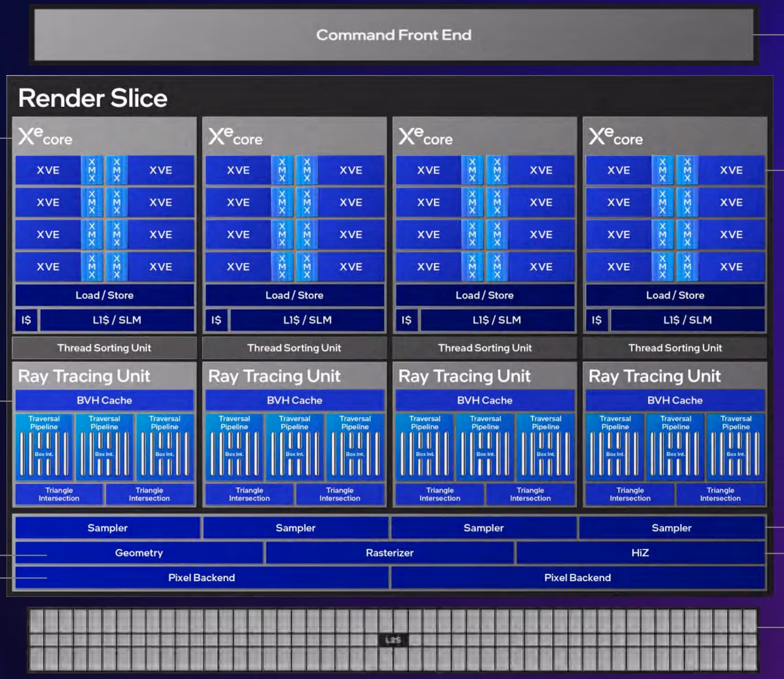The height and width of the screenshot is (679, 784).
Task: Select the left Pixel Backend block
Action: click(x=201, y=577)
